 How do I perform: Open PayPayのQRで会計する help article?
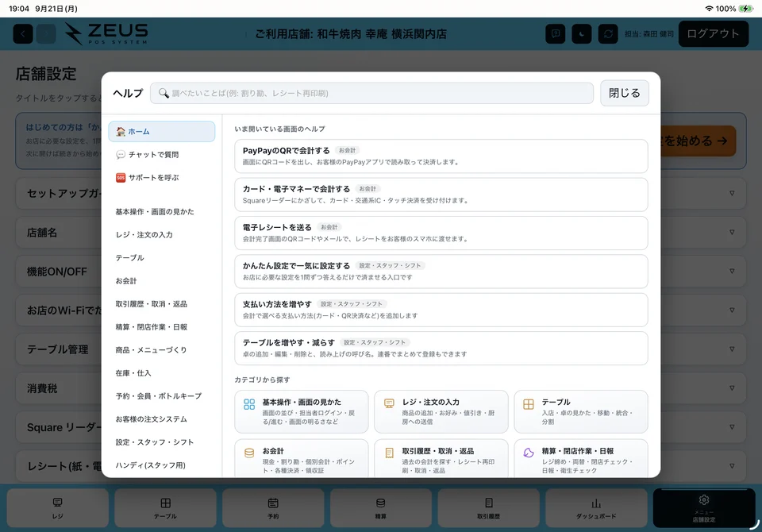[x=441, y=156]
